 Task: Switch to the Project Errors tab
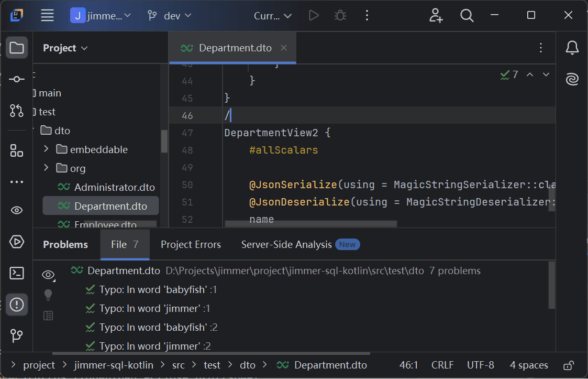point(191,245)
